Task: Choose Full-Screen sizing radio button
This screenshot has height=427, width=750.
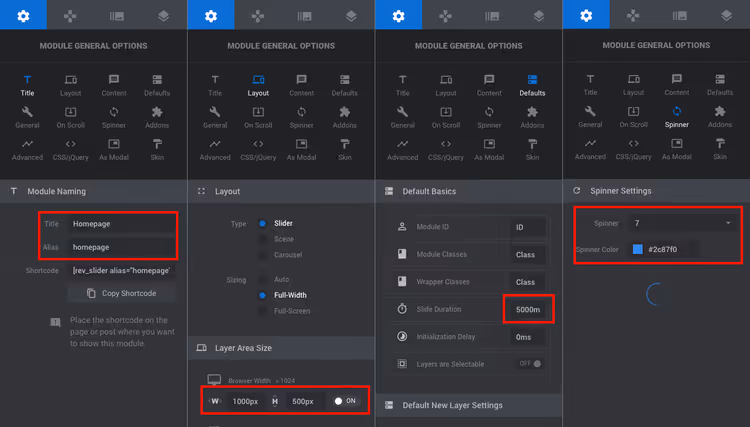Action: tap(262, 311)
